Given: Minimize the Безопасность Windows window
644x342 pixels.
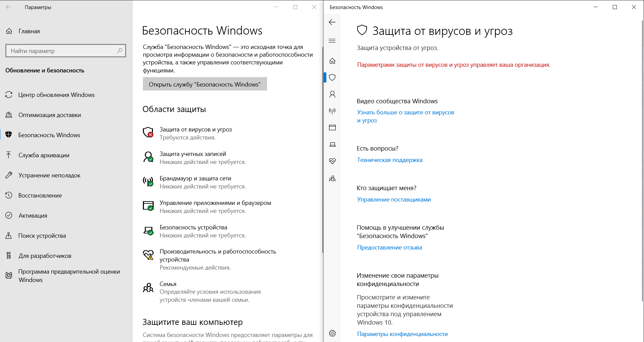Looking at the screenshot, I should coord(596,7).
